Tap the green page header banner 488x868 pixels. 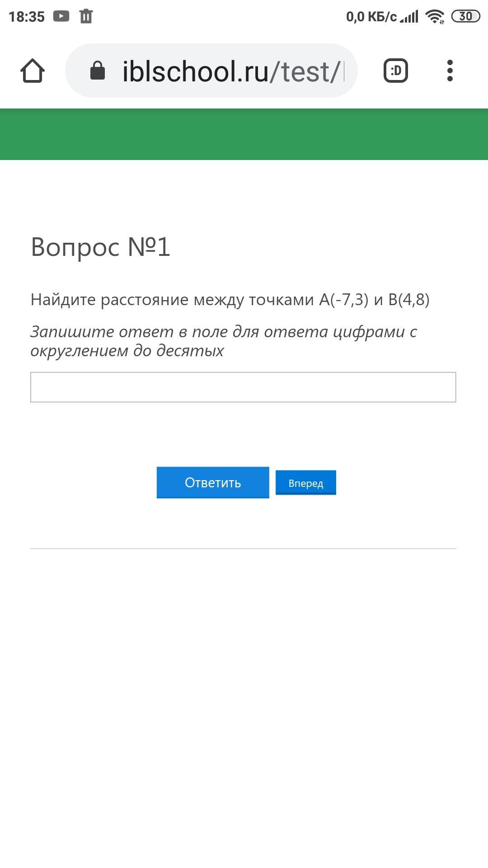click(x=244, y=134)
